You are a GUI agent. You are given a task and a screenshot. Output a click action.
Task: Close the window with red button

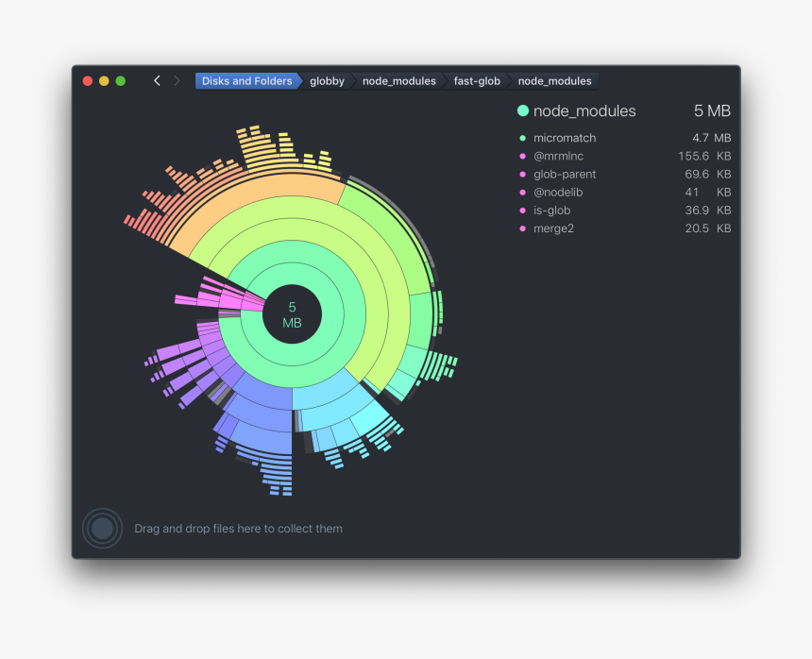pyautogui.click(x=88, y=81)
